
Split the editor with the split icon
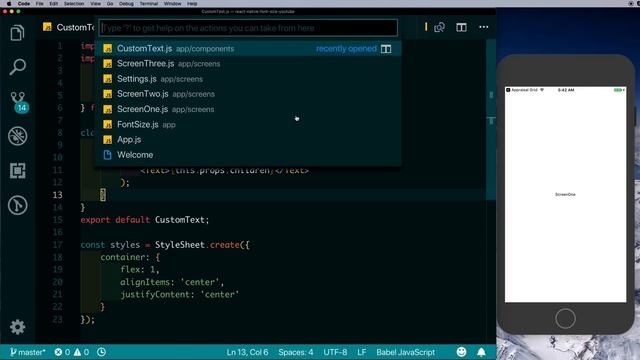pyautogui.click(x=461, y=27)
